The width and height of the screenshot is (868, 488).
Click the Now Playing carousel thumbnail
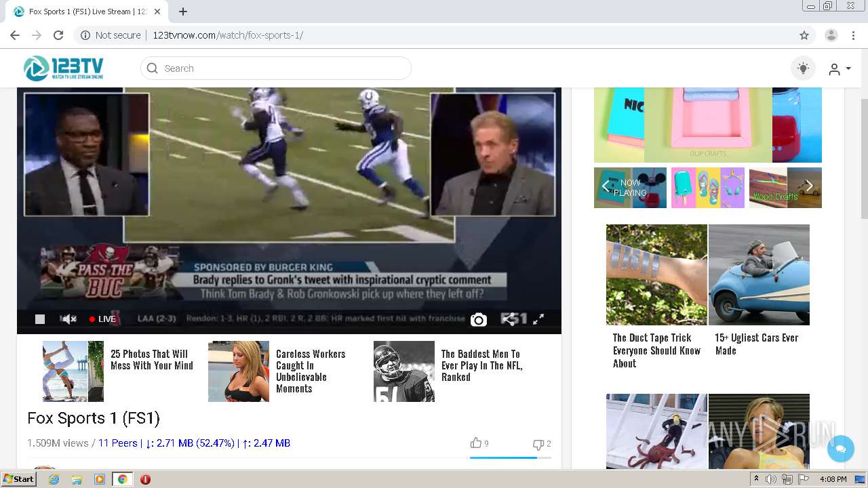630,188
